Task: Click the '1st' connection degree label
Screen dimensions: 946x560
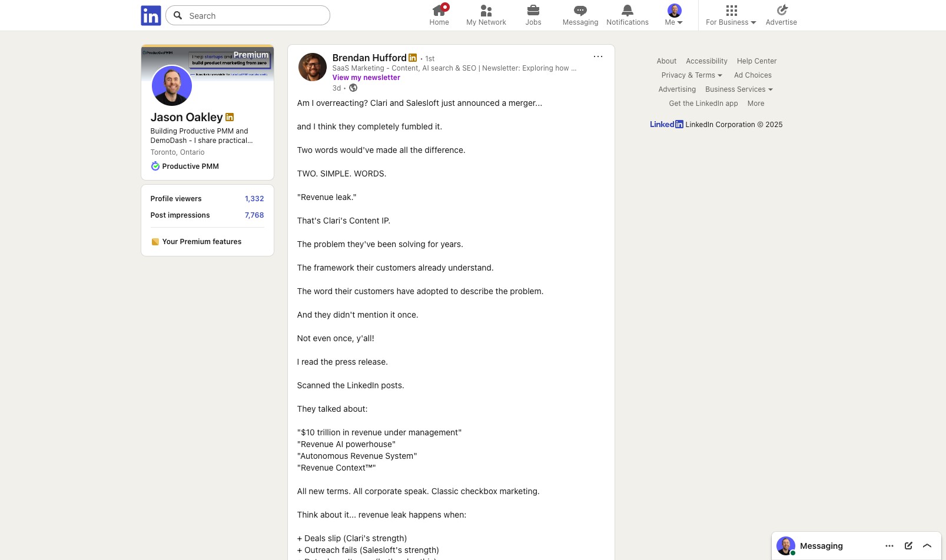Action: [x=430, y=59]
